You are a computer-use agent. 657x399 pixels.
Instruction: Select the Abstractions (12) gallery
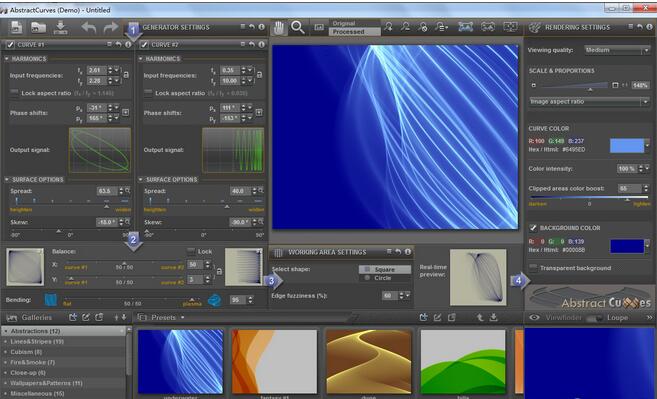click(63, 331)
